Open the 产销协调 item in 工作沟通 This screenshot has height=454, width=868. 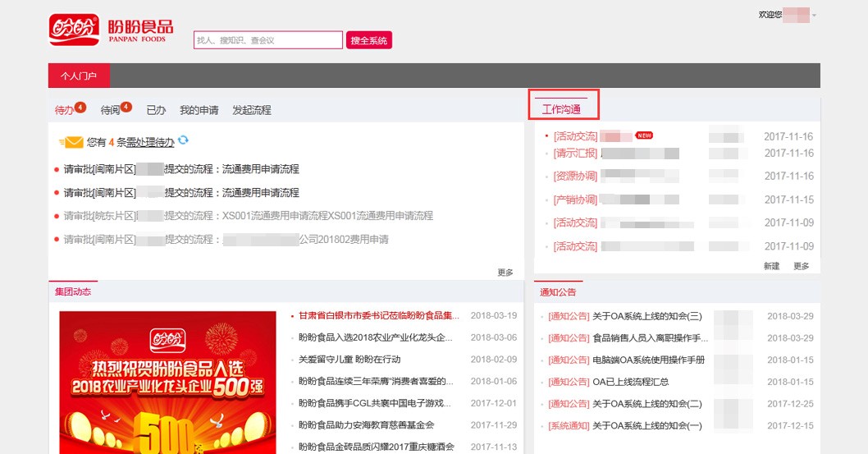point(575,199)
